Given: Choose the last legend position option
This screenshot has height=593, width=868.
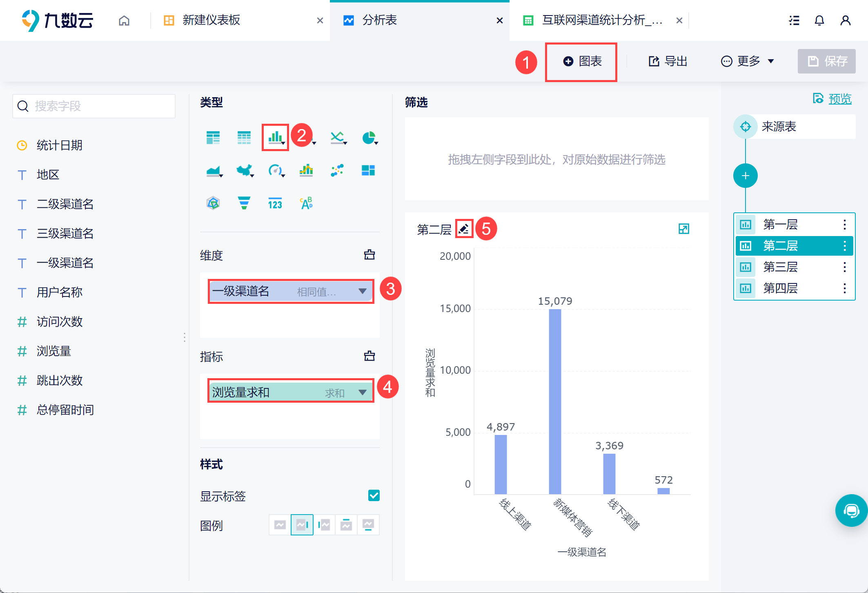Looking at the screenshot, I should (x=368, y=525).
